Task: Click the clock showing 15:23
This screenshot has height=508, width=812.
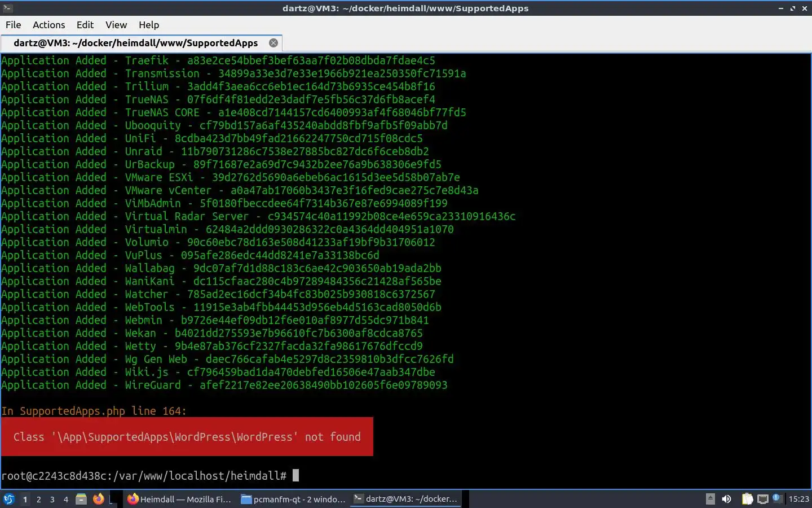Action: (x=798, y=499)
